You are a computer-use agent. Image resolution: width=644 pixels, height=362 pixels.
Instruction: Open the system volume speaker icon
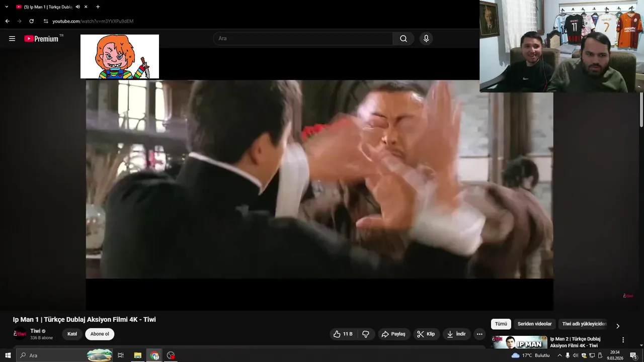576,355
